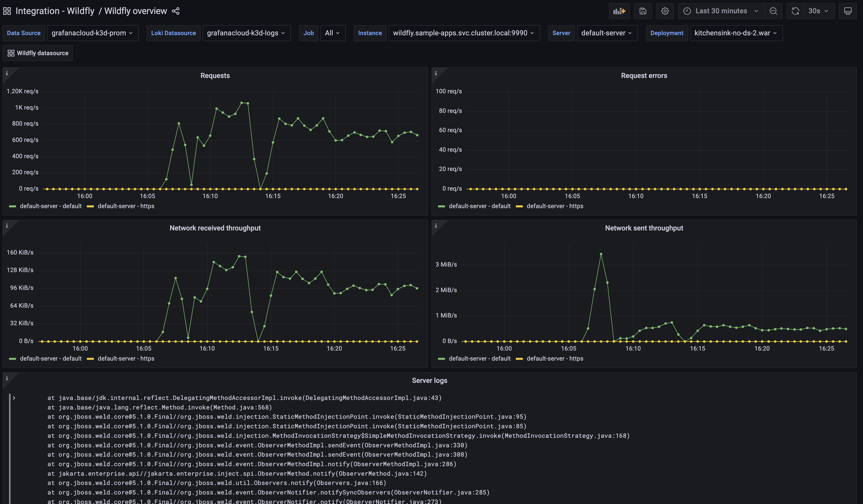This screenshot has width=863, height=504.
Task: Enable kiosk TV display mode
Action: [848, 11]
